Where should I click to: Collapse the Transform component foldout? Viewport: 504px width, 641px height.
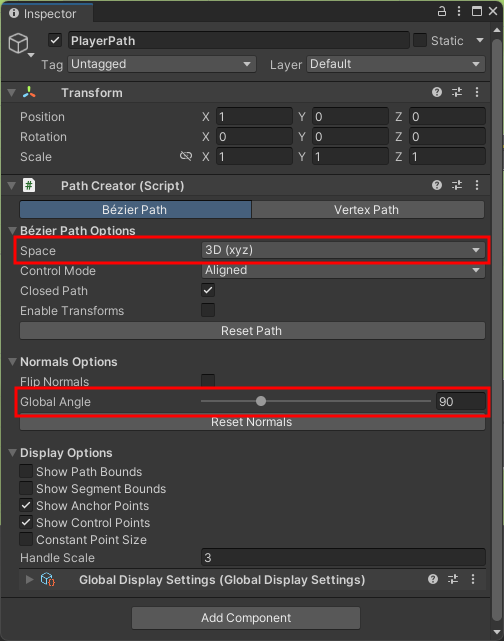click(x=12, y=93)
